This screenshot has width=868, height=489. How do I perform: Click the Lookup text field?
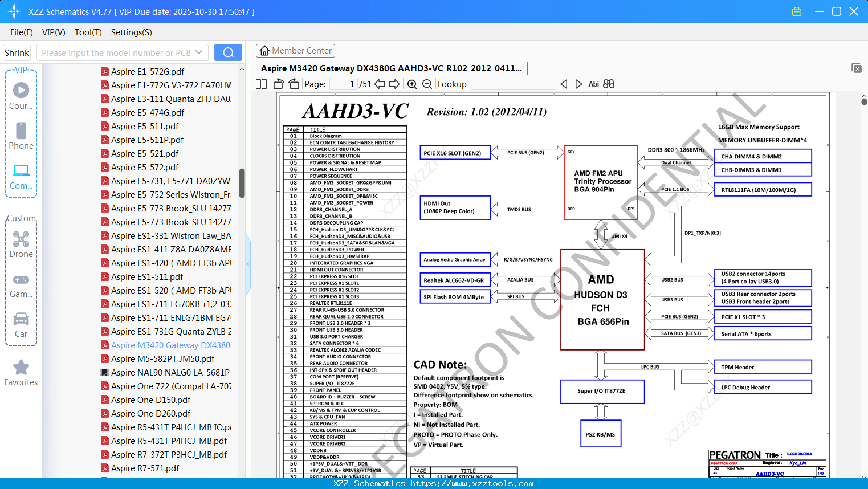pos(513,84)
